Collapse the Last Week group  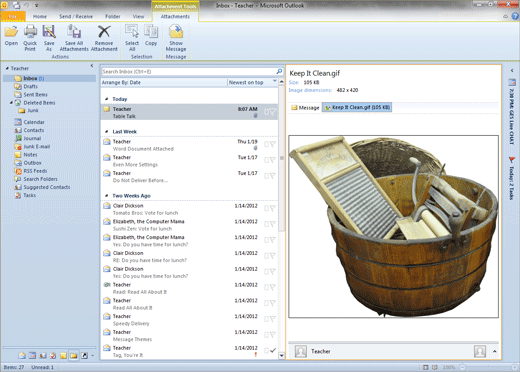click(107, 132)
